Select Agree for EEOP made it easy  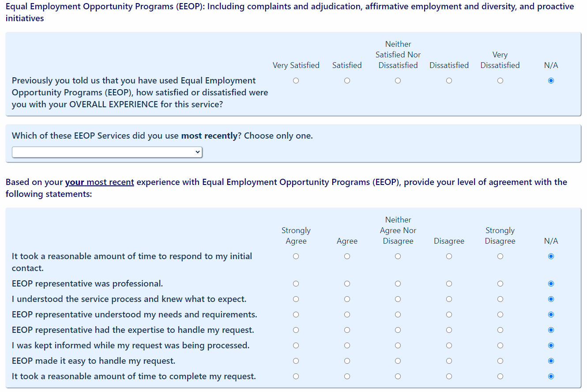pyautogui.click(x=347, y=361)
